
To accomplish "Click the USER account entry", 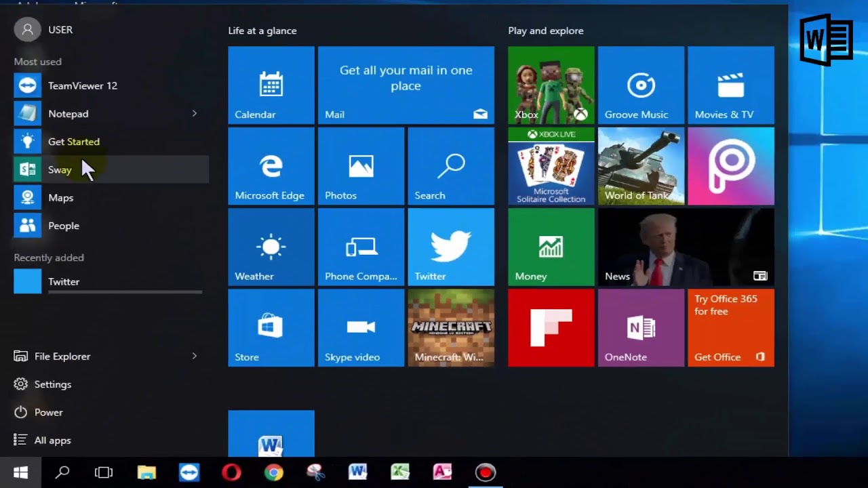I will [x=44, y=30].
